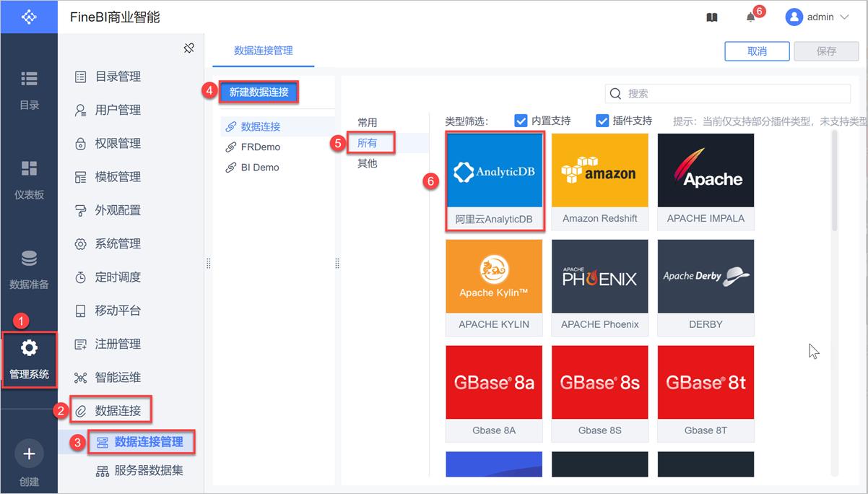Click the admin avatar icon
The image size is (868, 494).
(796, 17)
